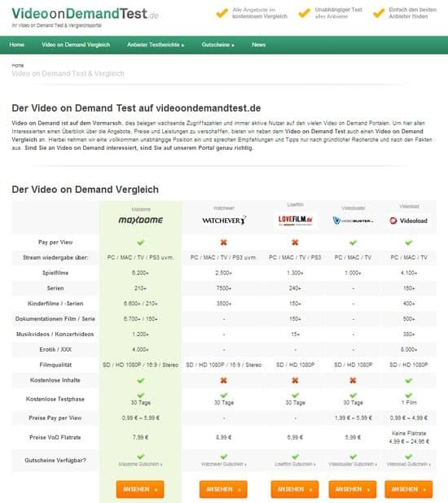
Task: Click Watchever Kostenlose Inhalte cross mark
Action: pyautogui.click(x=224, y=380)
